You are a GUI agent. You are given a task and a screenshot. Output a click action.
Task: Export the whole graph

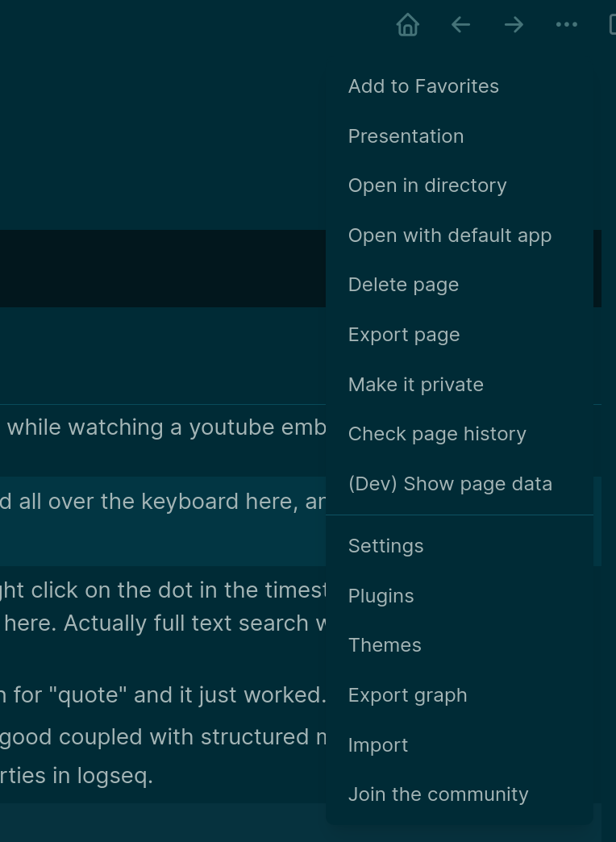click(x=407, y=695)
